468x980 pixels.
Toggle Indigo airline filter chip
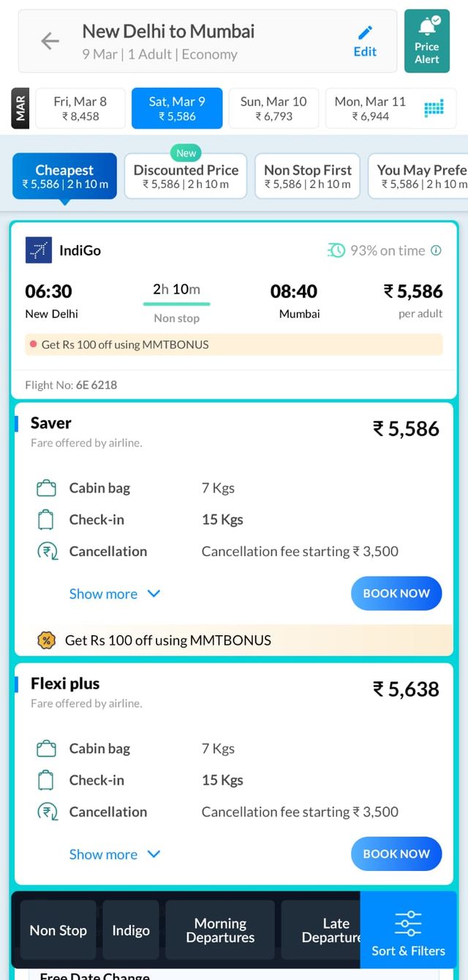click(131, 930)
